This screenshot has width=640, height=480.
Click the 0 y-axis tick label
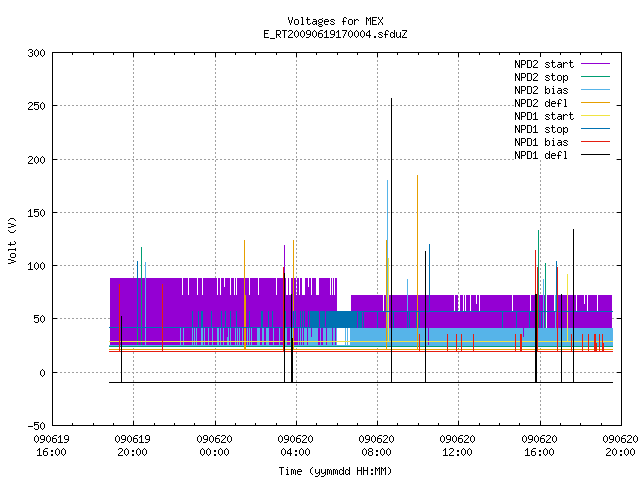(42, 373)
